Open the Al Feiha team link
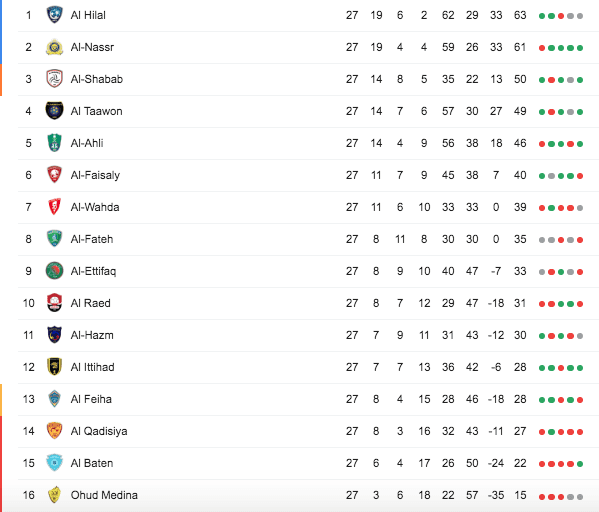 tap(91, 399)
